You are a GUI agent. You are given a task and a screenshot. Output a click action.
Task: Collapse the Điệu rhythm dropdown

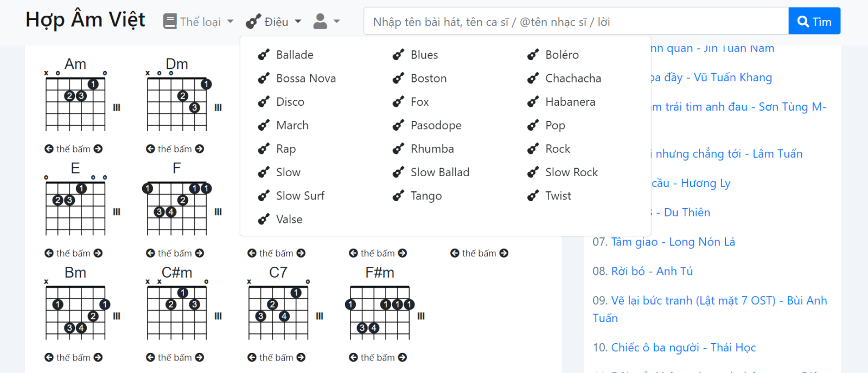[x=273, y=22]
